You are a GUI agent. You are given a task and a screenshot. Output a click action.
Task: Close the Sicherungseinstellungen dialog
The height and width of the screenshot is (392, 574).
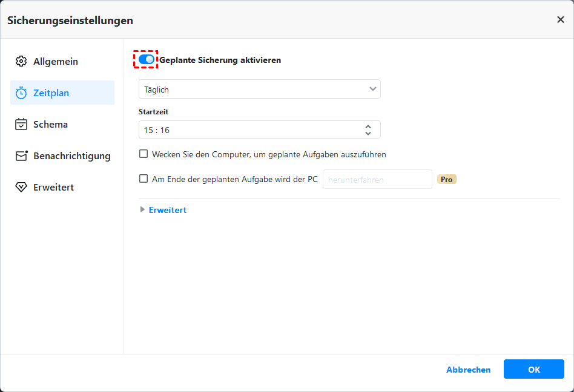[x=560, y=20]
